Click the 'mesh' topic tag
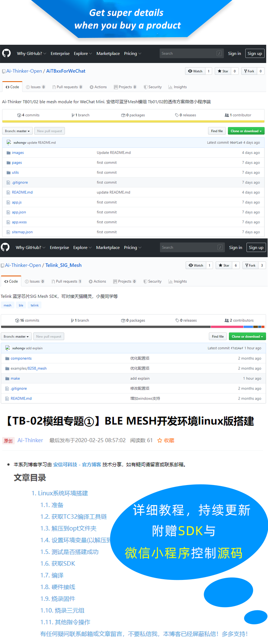Screen dimensions: 268x644 [8, 305]
